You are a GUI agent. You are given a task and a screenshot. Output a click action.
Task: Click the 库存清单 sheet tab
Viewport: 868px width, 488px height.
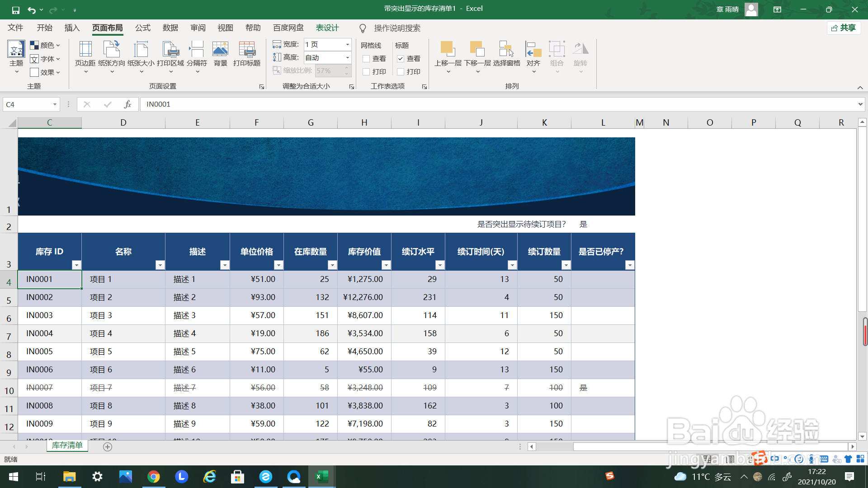coord(67,446)
